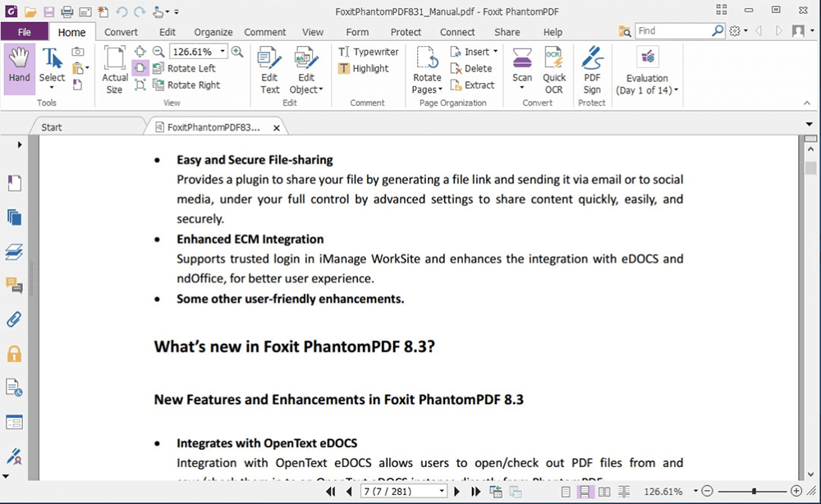The image size is (821, 504).
Task: Open the Protect ribbon tab
Action: [406, 32]
